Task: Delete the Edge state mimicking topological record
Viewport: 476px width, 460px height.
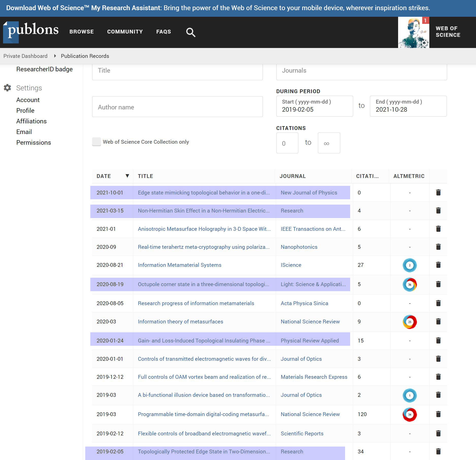Action: (x=438, y=193)
